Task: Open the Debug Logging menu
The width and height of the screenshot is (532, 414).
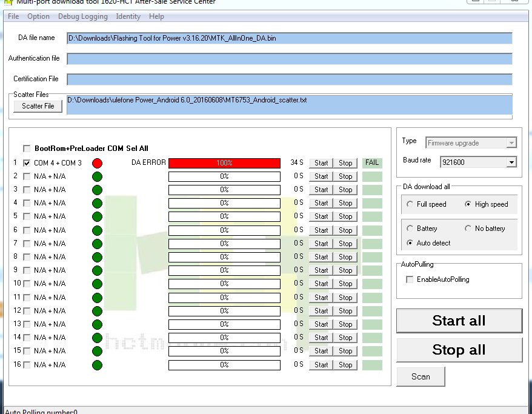Action: click(83, 16)
